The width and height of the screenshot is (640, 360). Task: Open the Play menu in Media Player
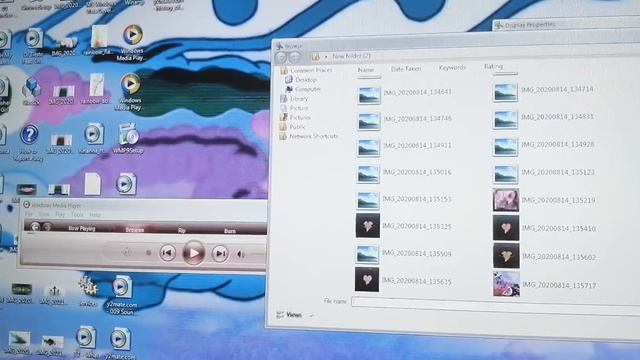click(x=60, y=214)
